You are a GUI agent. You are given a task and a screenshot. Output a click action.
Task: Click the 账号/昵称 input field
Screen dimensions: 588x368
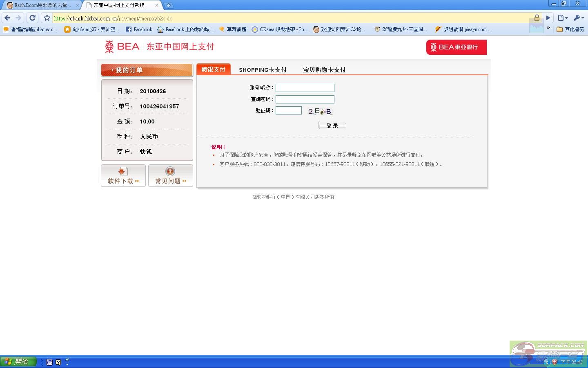(305, 88)
